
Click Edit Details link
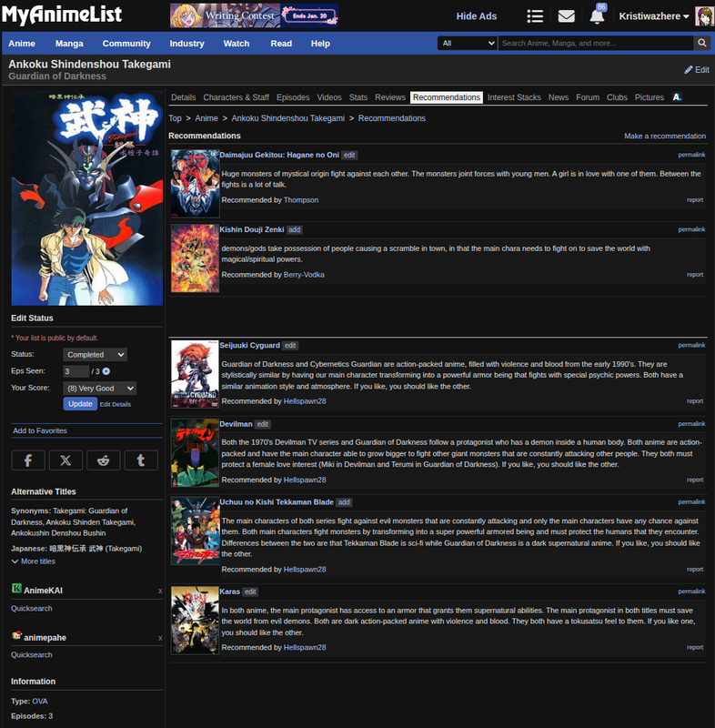115,404
